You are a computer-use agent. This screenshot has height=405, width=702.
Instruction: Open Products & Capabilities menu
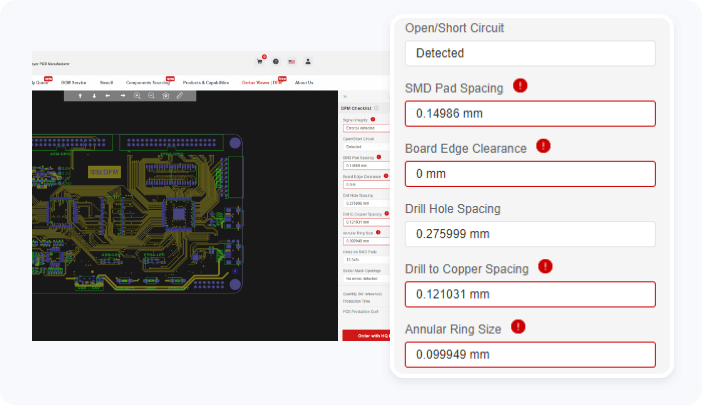pyautogui.click(x=205, y=82)
